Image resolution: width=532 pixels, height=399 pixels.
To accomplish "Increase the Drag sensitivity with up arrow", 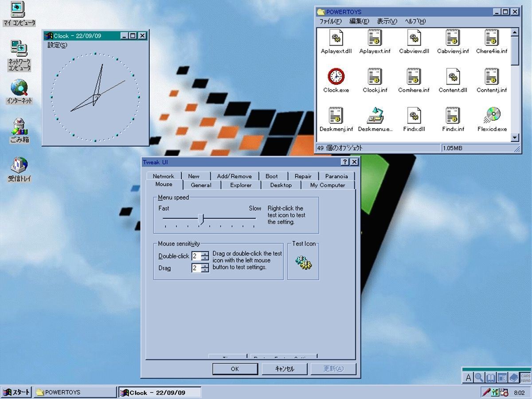I will click(205, 266).
